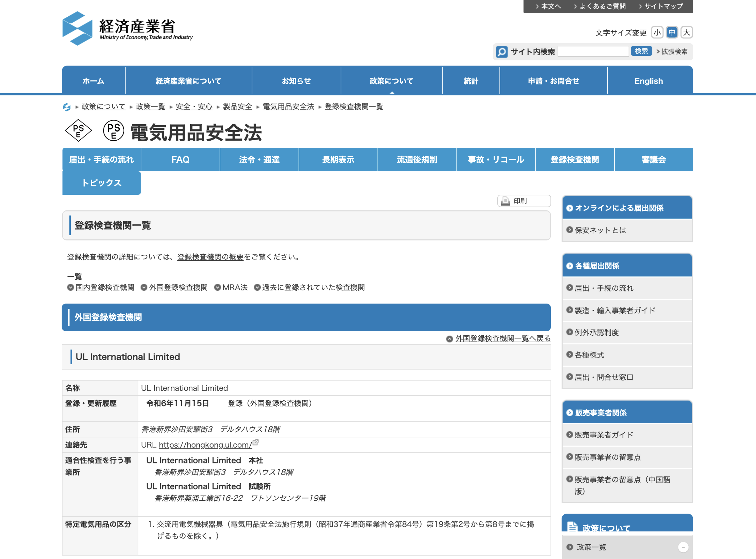Set text size to 小
The width and height of the screenshot is (756, 559).
(x=657, y=32)
